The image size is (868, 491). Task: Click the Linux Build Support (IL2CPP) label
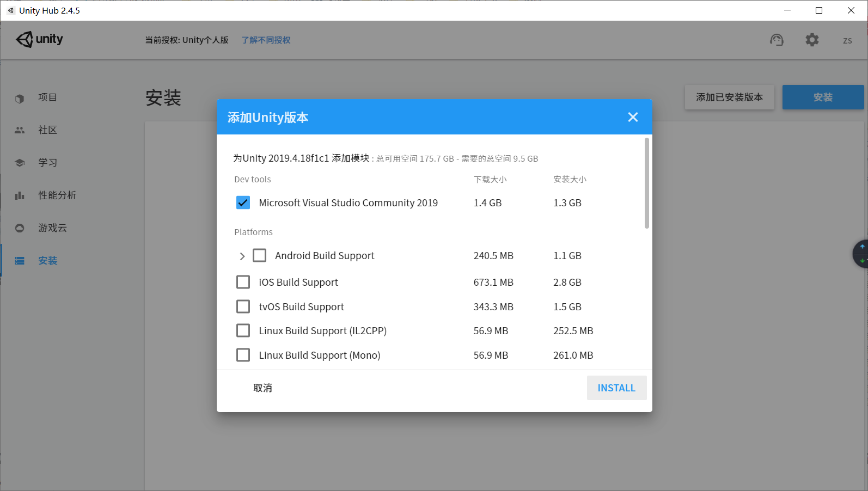pyautogui.click(x=322, y=330)
